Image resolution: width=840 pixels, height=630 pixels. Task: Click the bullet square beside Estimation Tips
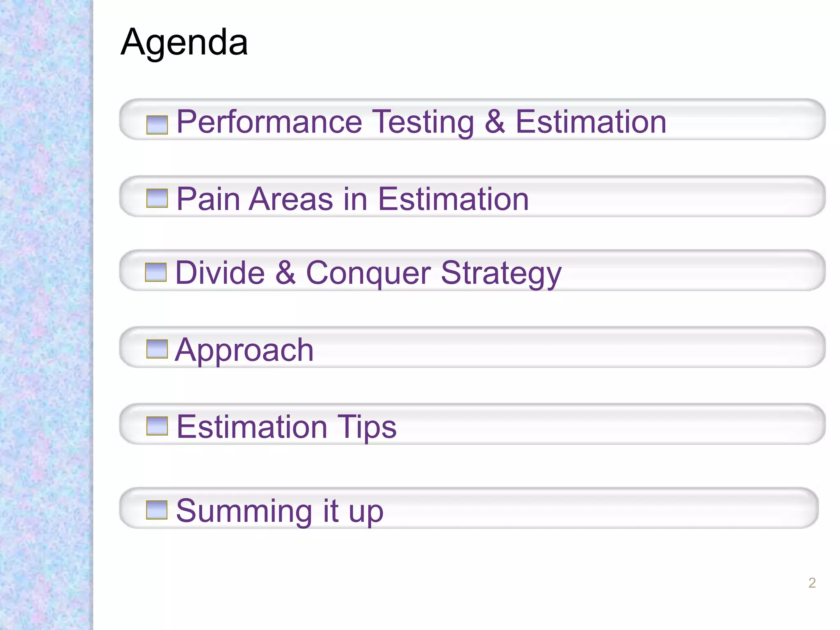157,426
